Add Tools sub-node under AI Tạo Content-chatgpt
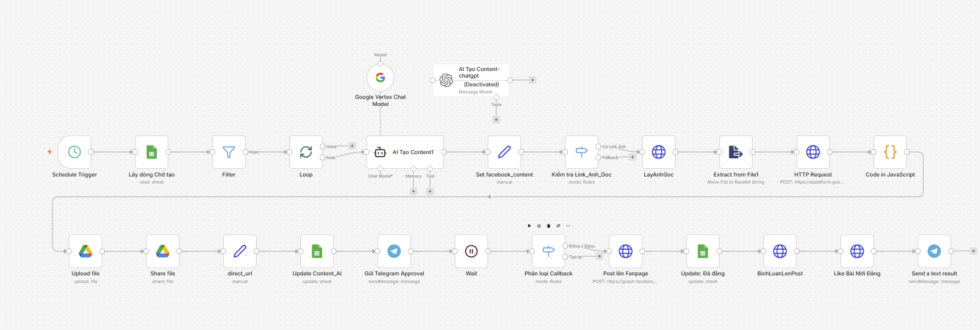Viewport: 980px width, 330px height. [496, 119]
